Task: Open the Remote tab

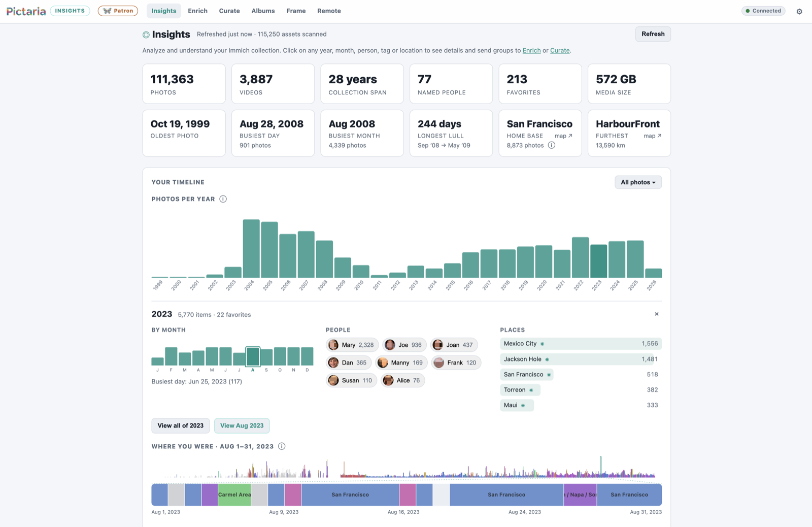Action: [329, 11]
